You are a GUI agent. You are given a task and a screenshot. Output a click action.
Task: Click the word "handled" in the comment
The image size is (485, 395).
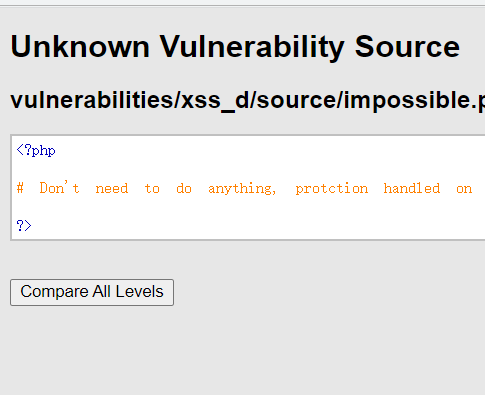click(412, 188)
